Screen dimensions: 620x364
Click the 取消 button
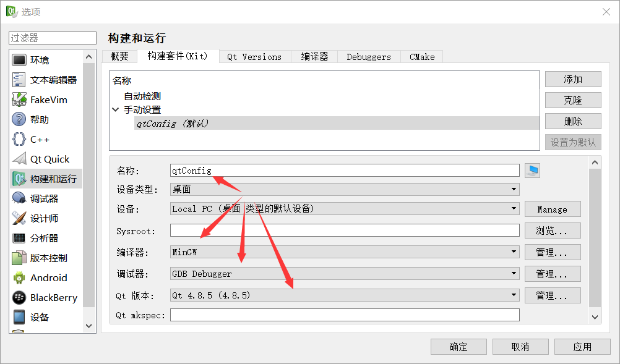[520, 347]
